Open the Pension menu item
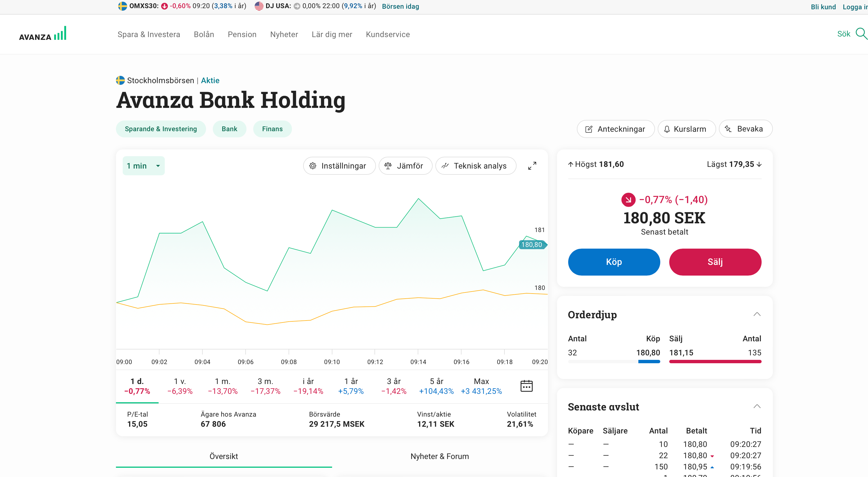The image size is (868, 477). [x=242, y=34]
